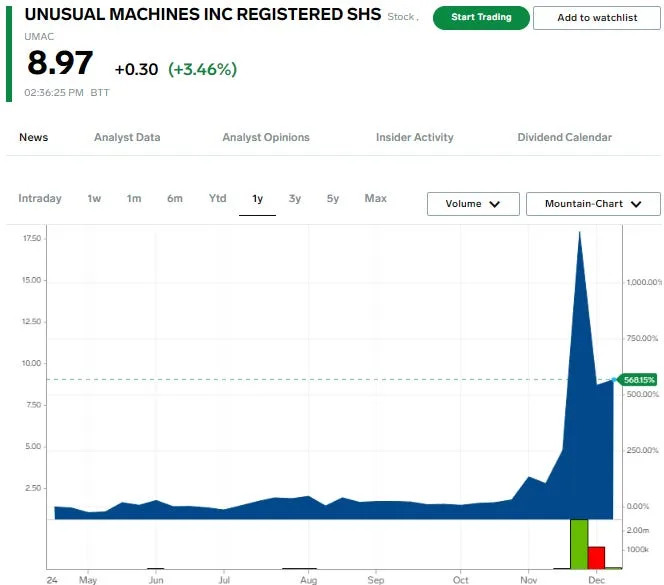Select the 1w chart range

pos(94,198)
